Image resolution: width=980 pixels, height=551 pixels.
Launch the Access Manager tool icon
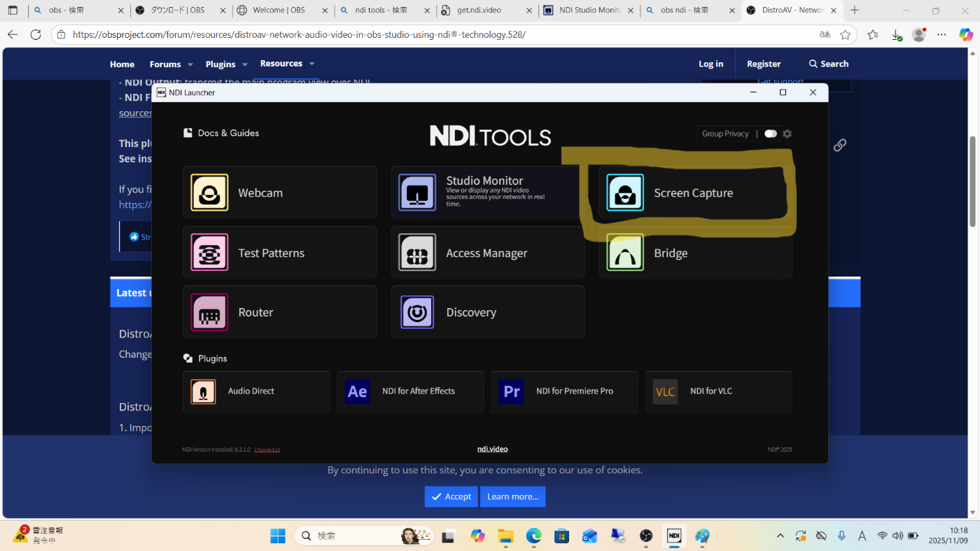(x=417, y=253)
